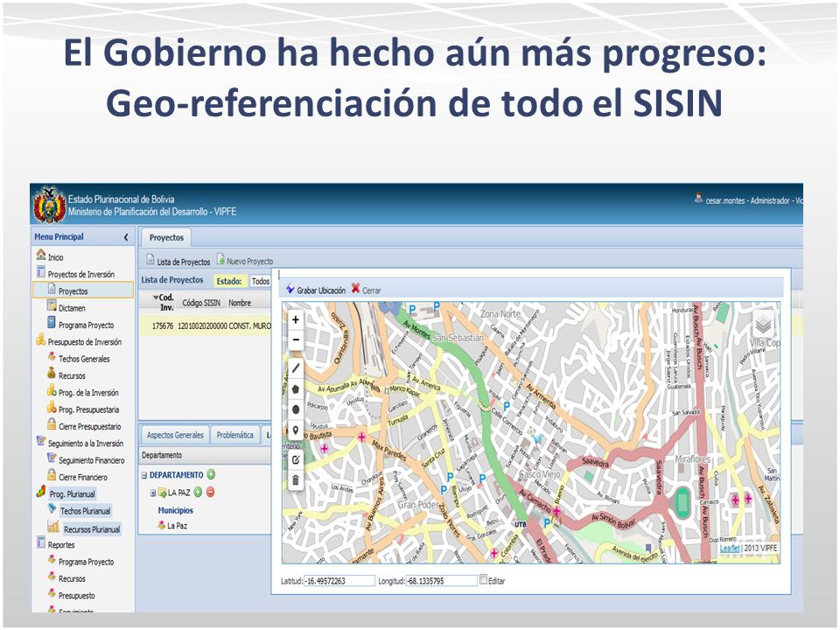Image resolution: width=840 pixels, height=630 pixels.
Task: Open Recursos Plurianual item
Action: [x=85, y=528]
